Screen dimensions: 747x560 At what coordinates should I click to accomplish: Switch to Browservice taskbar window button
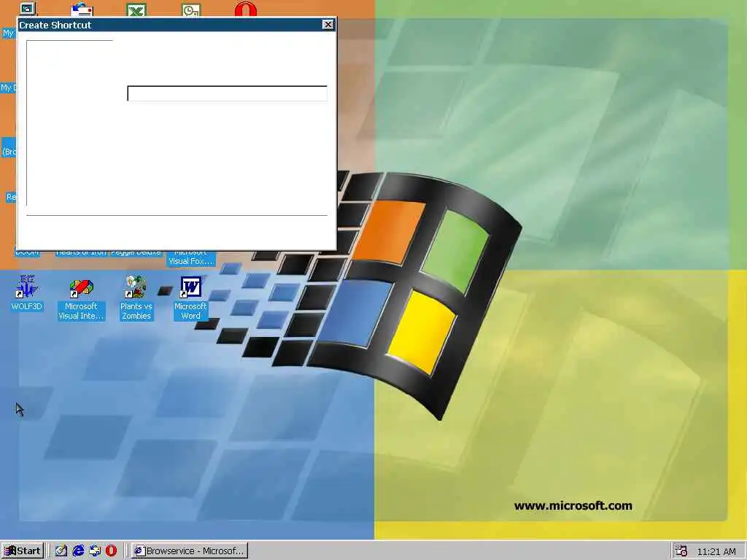pos(190,551)
